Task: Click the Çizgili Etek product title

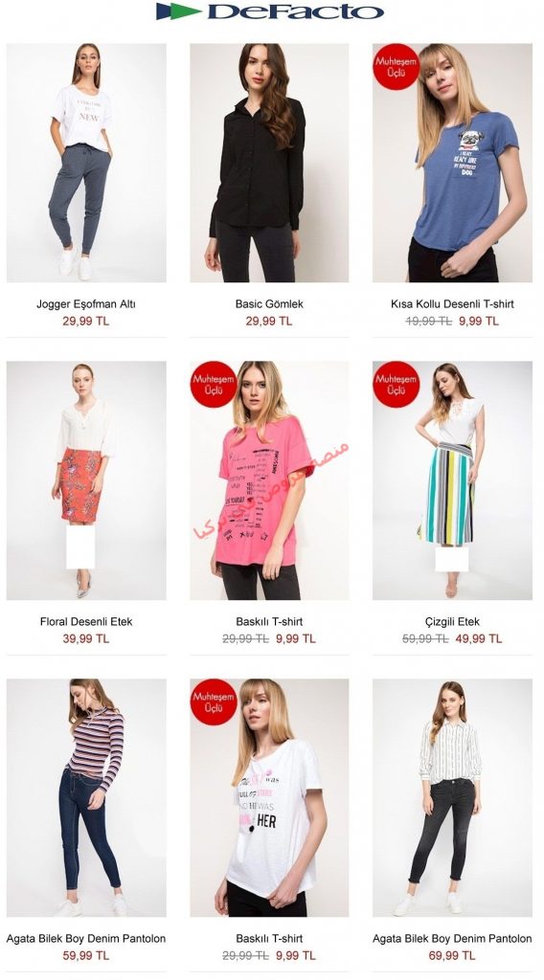Action: click(x=452, y=622)
